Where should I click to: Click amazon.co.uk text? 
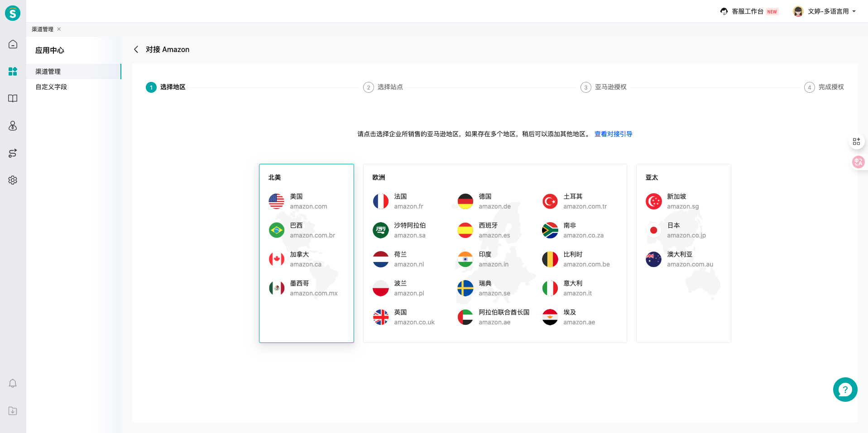(414, 322)
